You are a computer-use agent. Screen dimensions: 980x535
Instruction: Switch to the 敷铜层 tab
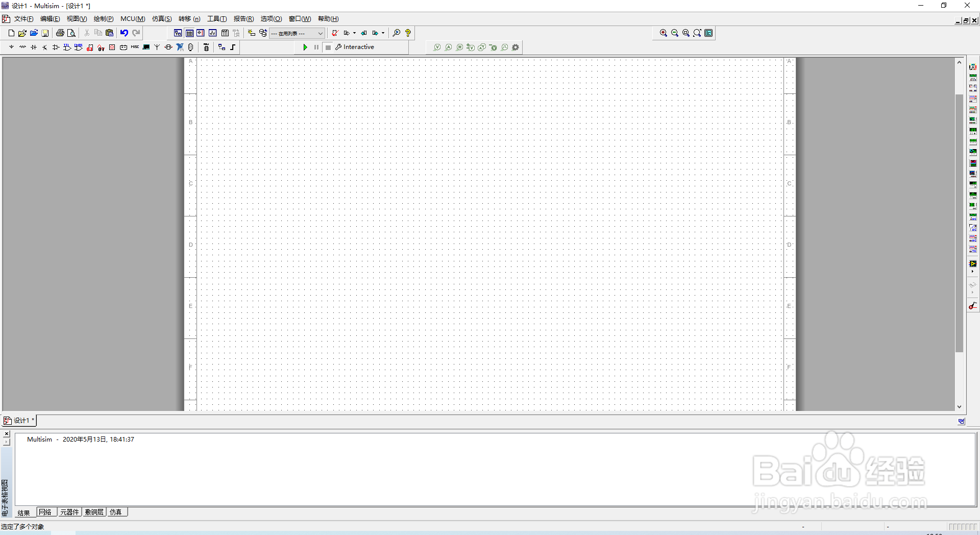94,512
